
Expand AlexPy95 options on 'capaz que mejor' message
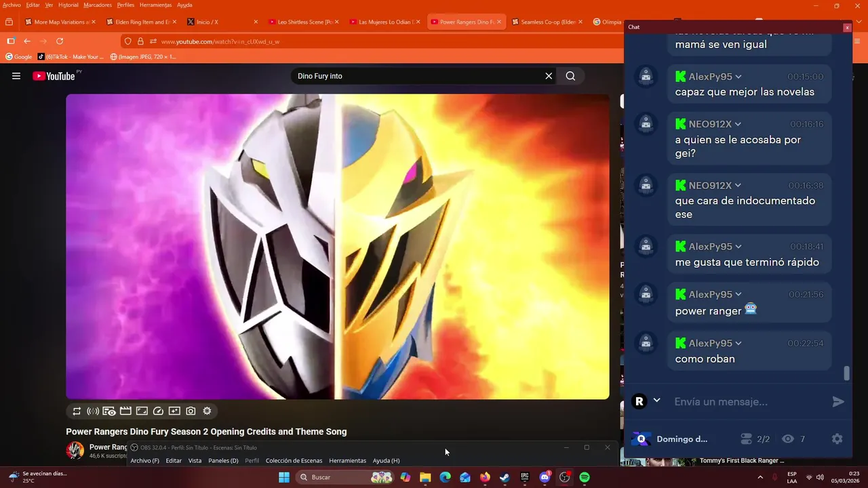coord(738,77)
